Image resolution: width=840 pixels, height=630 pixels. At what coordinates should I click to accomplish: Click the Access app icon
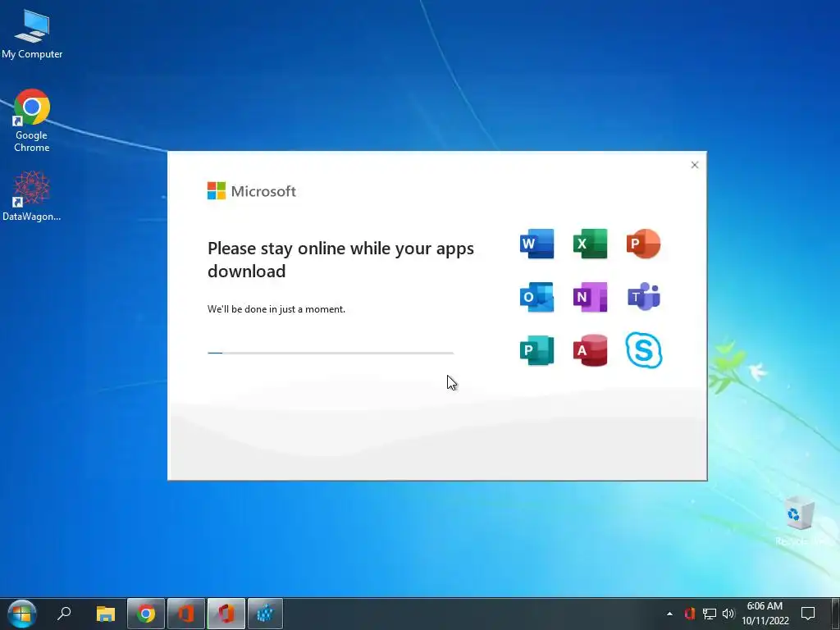click(x=590, y=350)
